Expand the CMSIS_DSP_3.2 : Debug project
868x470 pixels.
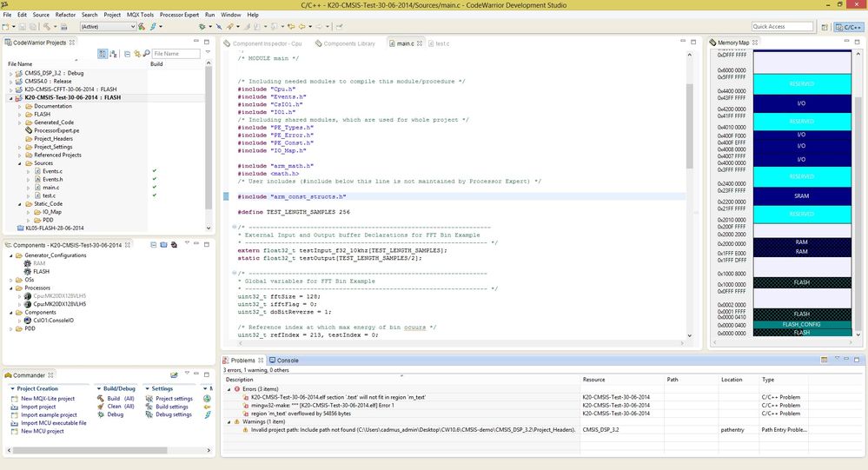point(11,73)
